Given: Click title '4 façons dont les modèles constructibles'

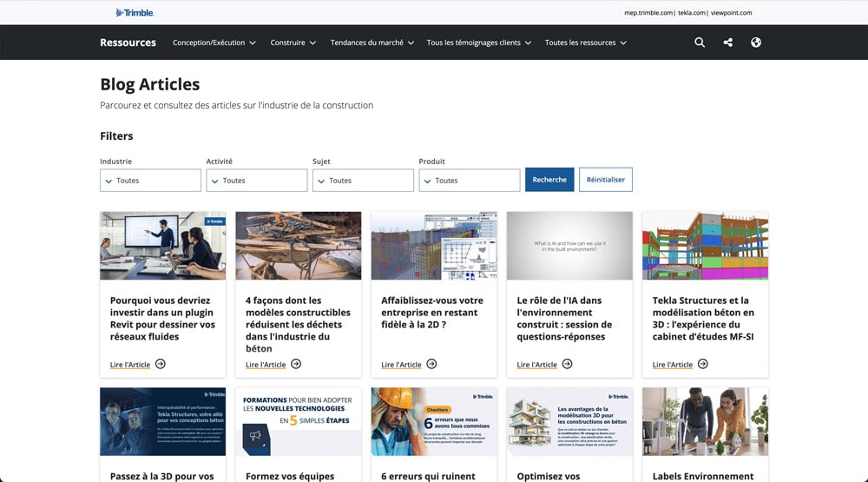Looking at the screenshot, I should point(299,325).
